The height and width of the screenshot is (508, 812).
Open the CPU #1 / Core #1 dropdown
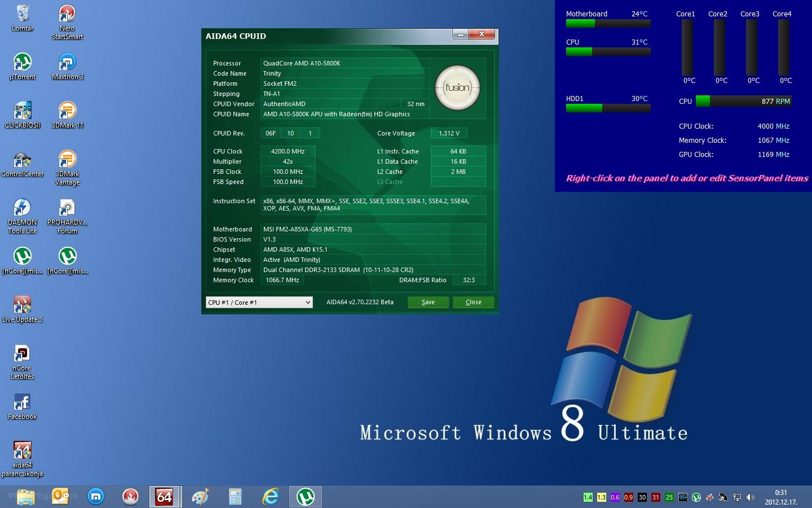coord(259,303)
